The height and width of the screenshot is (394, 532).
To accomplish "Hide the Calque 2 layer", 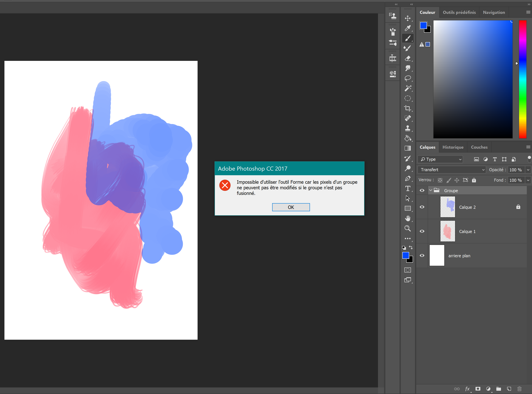I will coord(422,207).
